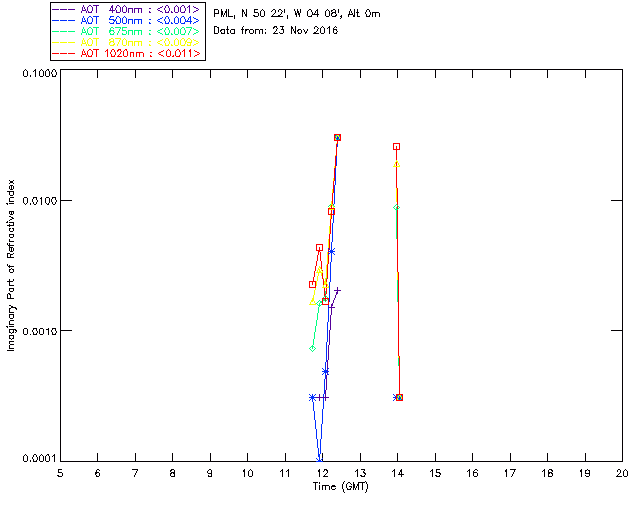Click the PML station location header text

(x=297, y=14)
